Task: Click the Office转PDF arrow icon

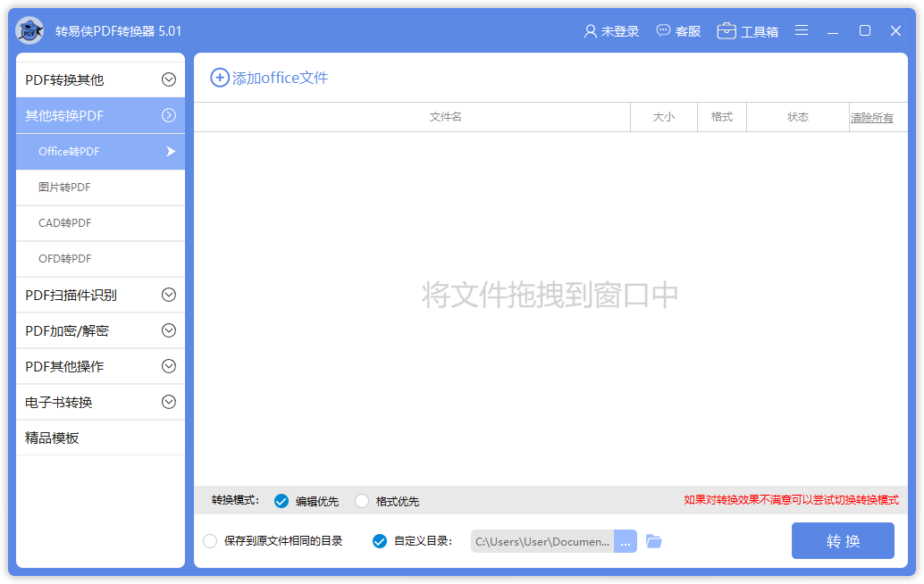Action: tap(171, 151)
